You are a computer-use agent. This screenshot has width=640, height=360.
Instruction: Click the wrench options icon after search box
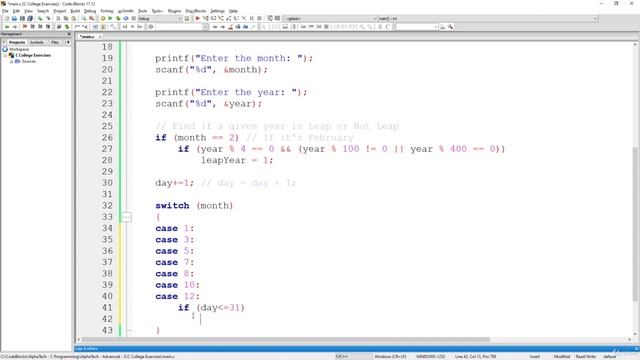(450, 27)
